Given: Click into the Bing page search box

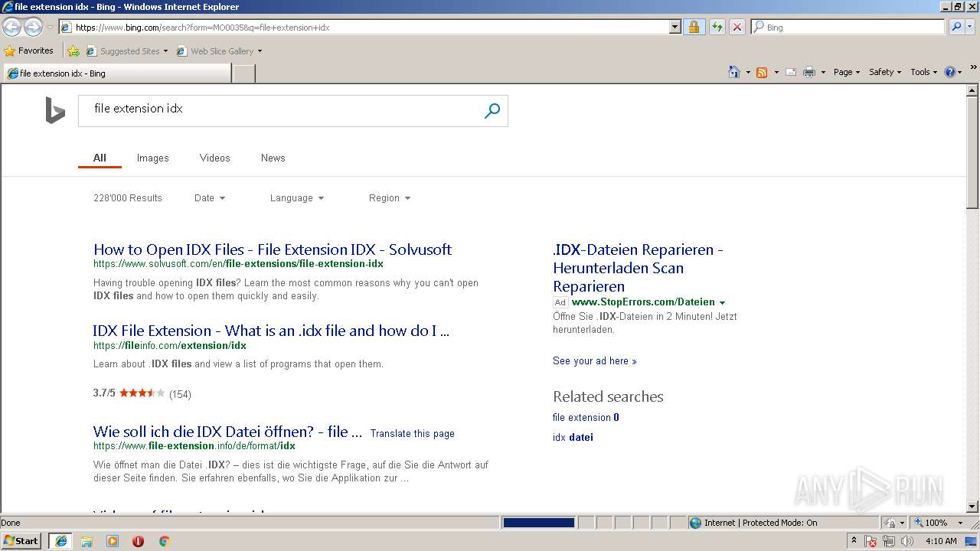Looking at the screenshot, I should [x=280, y=111].
